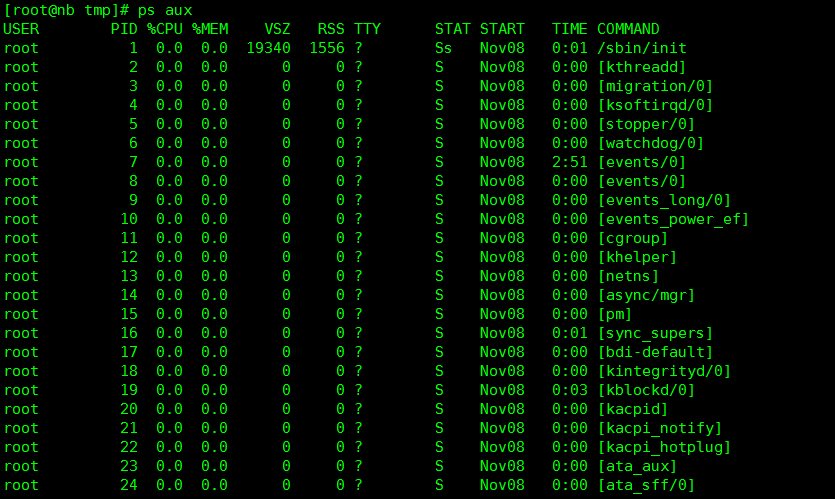Click the [sync_supers] process name

tap(655, 333)
